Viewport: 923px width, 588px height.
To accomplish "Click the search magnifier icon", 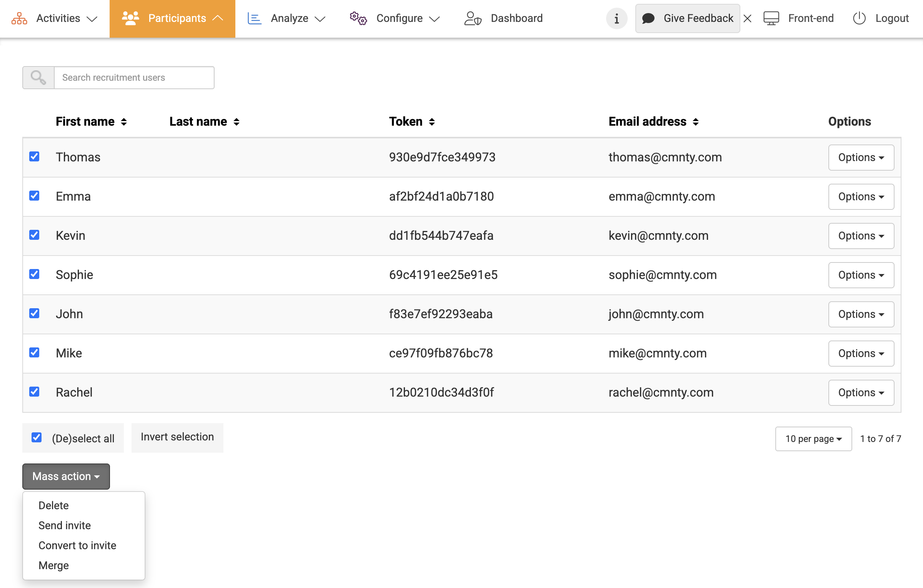I will tap(38, 78).
